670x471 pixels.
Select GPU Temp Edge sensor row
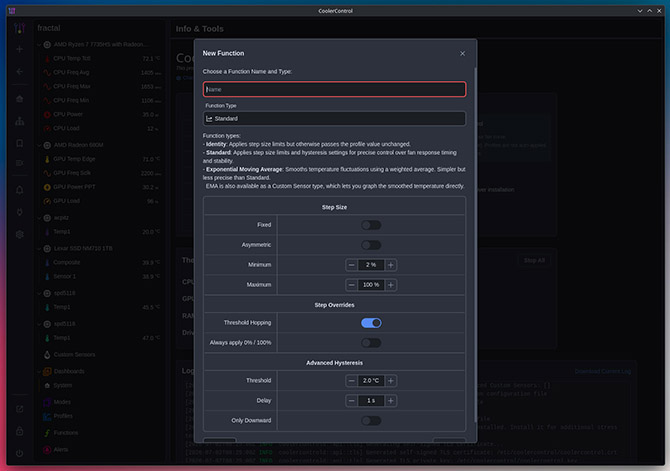[x=102, y=159]
